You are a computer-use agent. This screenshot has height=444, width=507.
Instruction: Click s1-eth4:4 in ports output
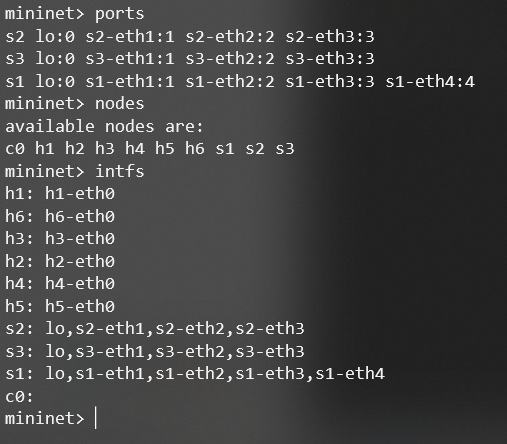point(430,82)
